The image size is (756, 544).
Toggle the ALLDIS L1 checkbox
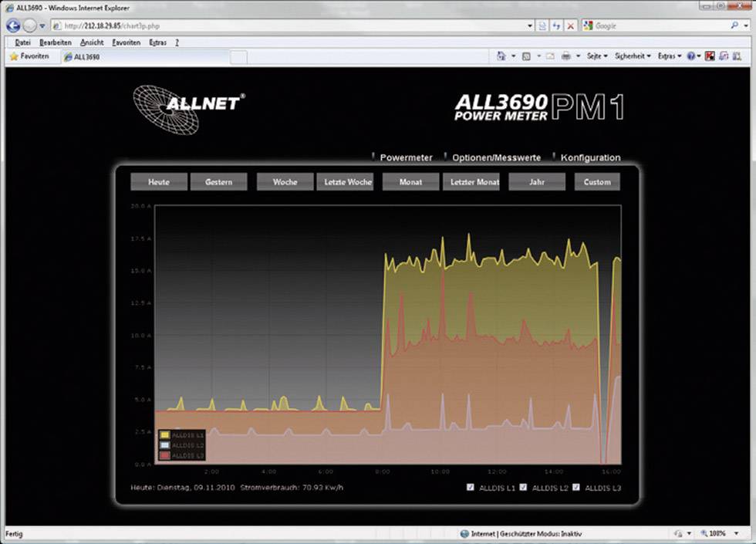[x=471, y=487]
